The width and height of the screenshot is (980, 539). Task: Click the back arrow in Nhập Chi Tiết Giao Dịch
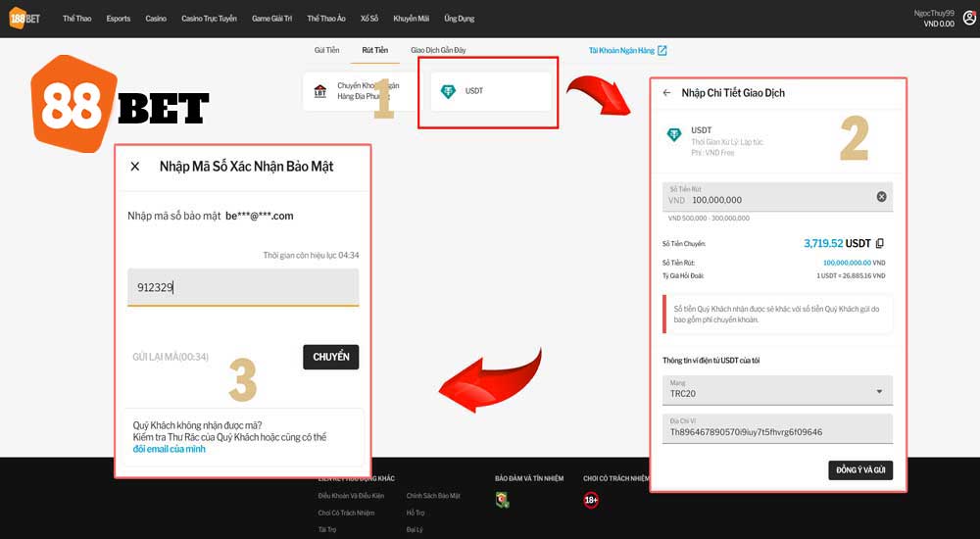coord(666,92)
